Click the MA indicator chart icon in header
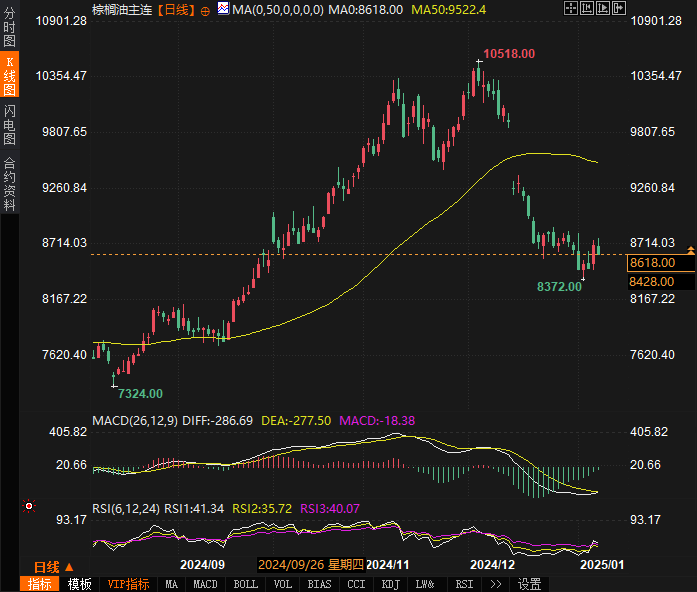Screen dimensions: 697x592 (x=223, y=9)
